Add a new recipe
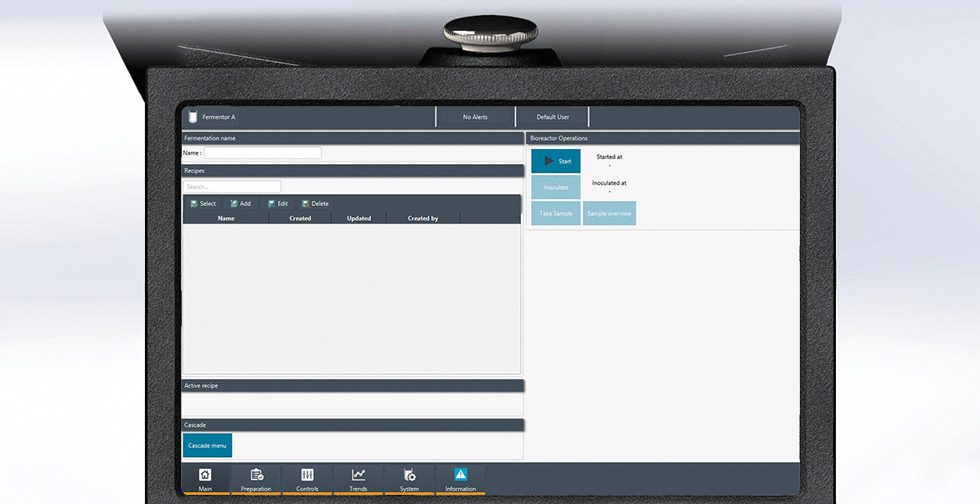Image resolution: width=980 pixels, height=504 pixels. point(240,203)
